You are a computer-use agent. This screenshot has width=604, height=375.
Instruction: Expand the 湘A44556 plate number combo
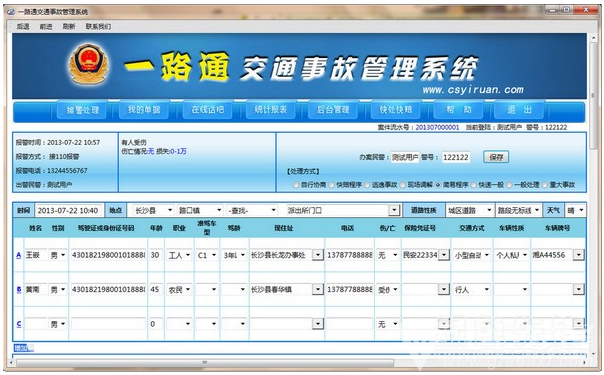coord(578,255)
